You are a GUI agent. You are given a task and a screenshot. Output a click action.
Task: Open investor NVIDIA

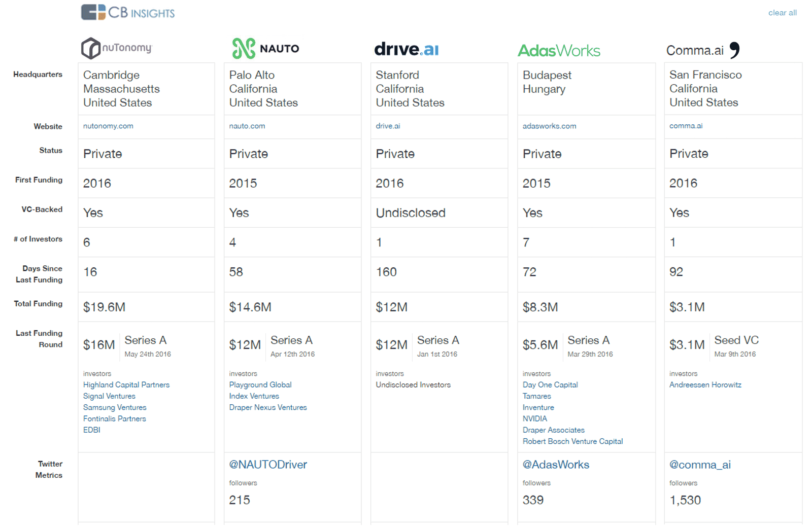(535, 418)
